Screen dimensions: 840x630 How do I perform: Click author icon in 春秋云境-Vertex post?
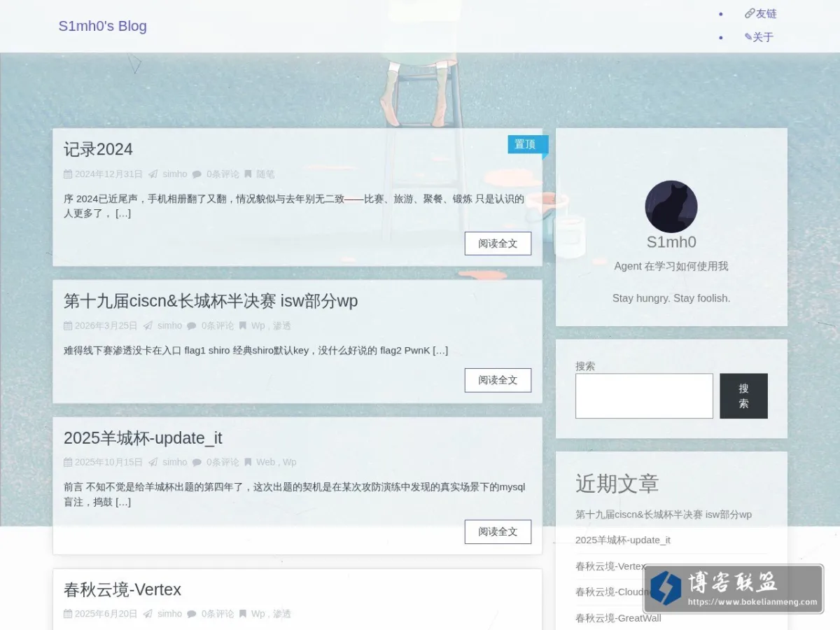click(148, 614)
